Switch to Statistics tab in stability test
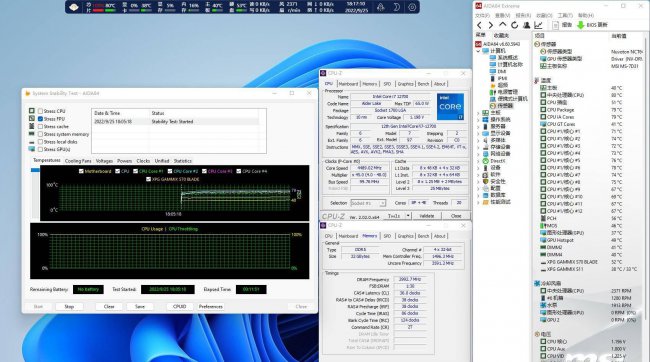Image resolution: width=650 pixels, height=362 pixels. (x=182, y=161)
